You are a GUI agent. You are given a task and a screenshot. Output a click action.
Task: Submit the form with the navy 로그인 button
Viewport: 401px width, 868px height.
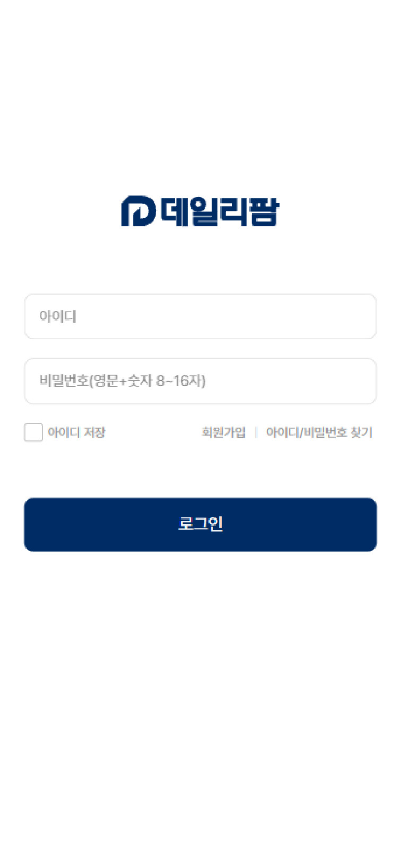coord(201,525)
